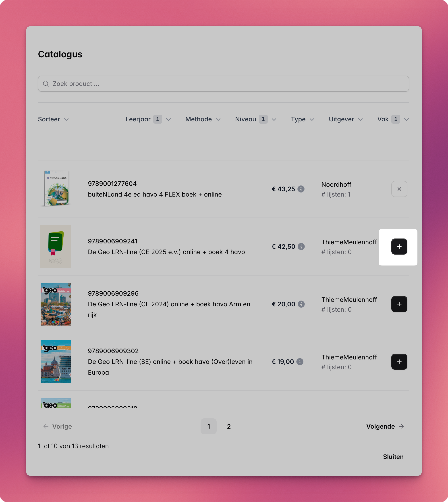
Task: Close the catalog with Sluiten
Action: [x=393, y=457]
